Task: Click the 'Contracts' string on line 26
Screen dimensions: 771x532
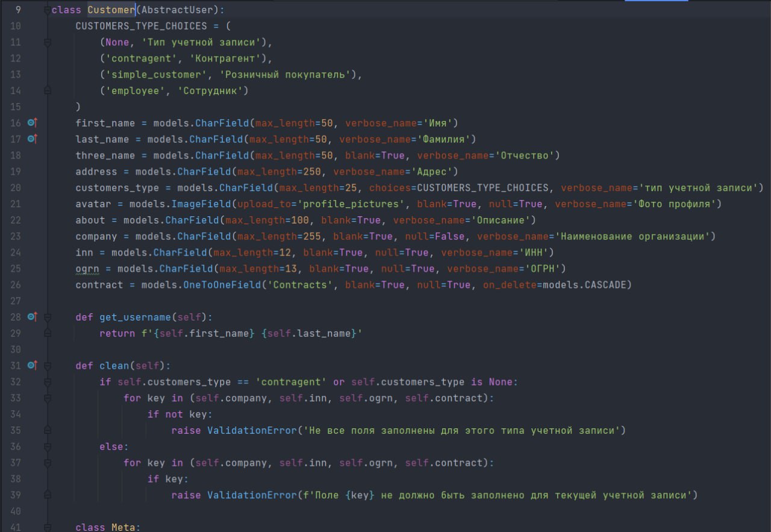Action: [x=300, y=284]
